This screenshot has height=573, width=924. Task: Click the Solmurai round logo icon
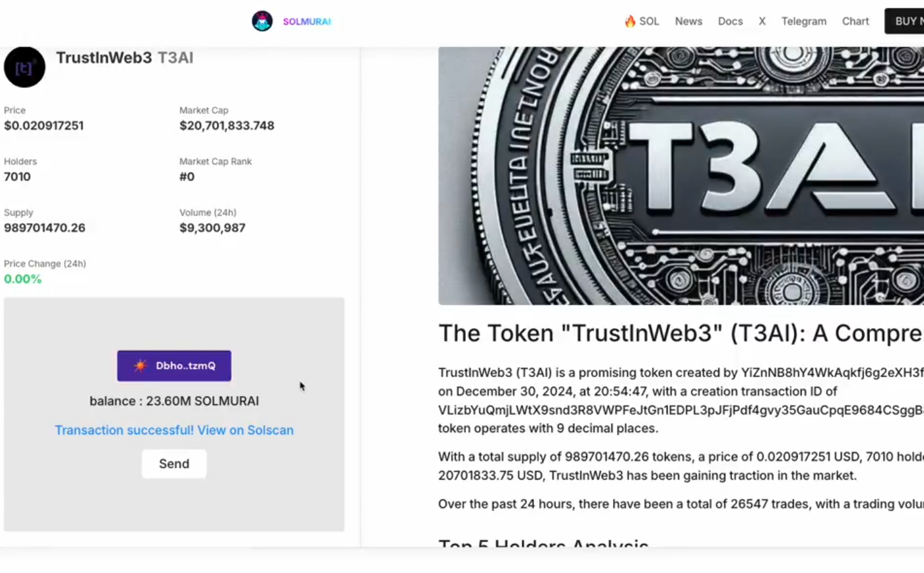(x=262, y=21)
